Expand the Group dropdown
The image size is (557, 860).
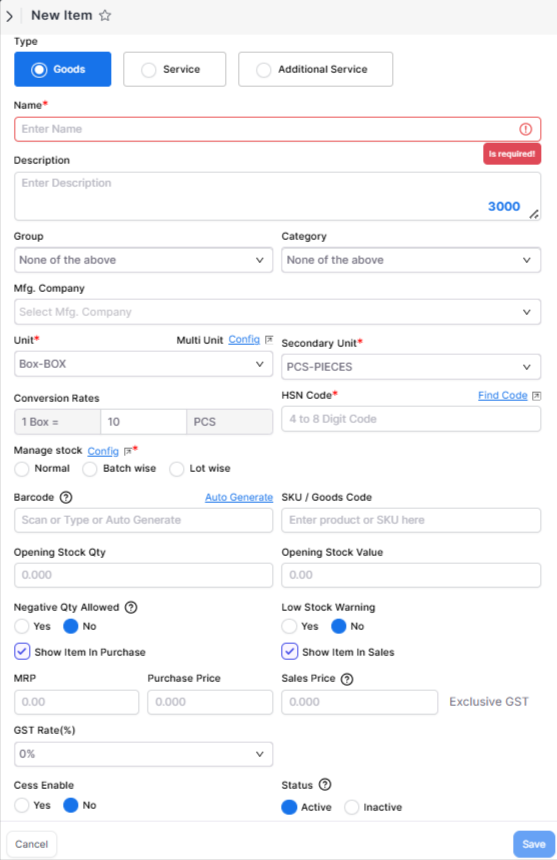(x=143, y=260)
